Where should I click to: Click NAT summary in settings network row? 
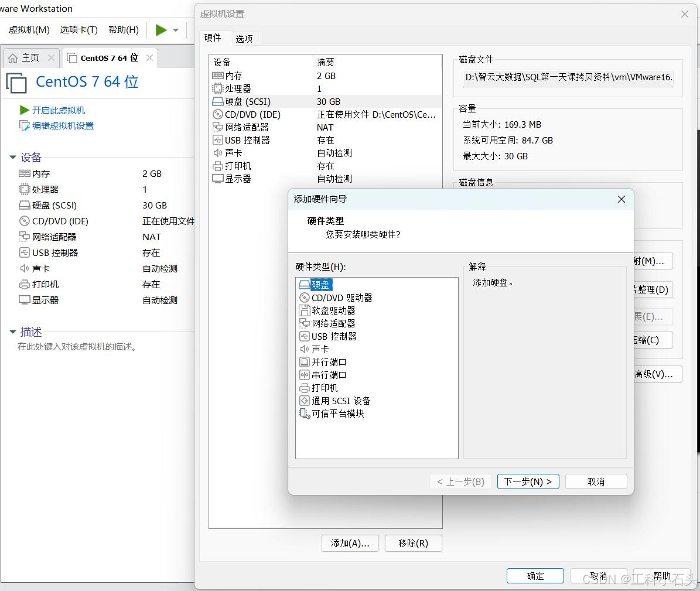(325, 127)
